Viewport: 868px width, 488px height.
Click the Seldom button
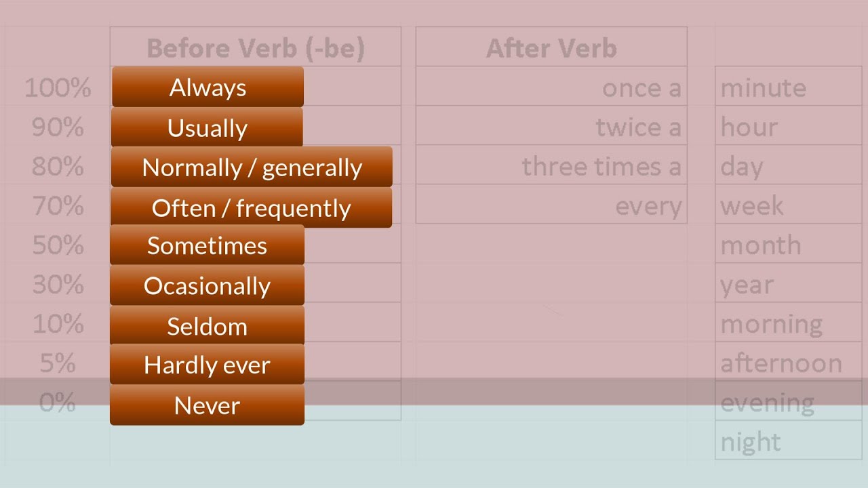point(207,325)
